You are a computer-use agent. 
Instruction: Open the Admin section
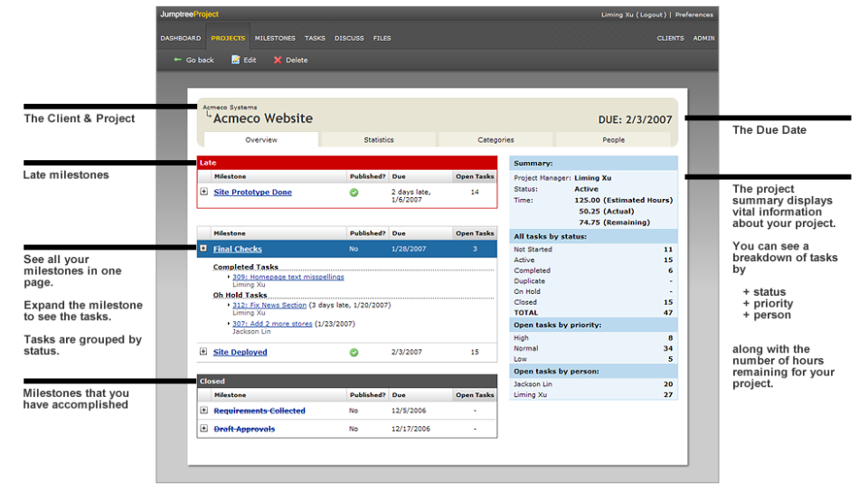pyautogui.click(x=703, y=38)
